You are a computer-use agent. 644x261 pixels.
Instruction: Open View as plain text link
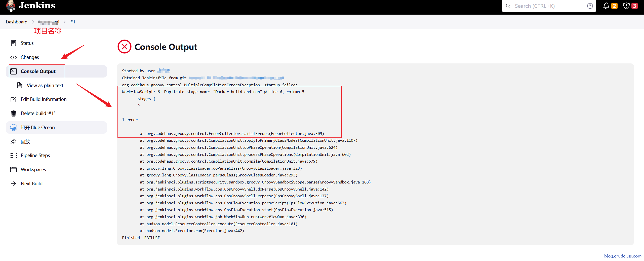(x=45, y=86)
